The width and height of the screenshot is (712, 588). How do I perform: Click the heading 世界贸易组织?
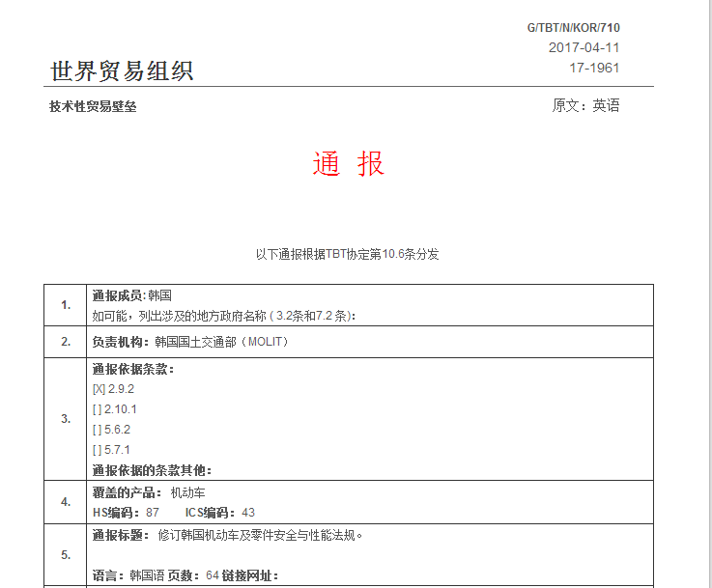click(x=122, y=71)
